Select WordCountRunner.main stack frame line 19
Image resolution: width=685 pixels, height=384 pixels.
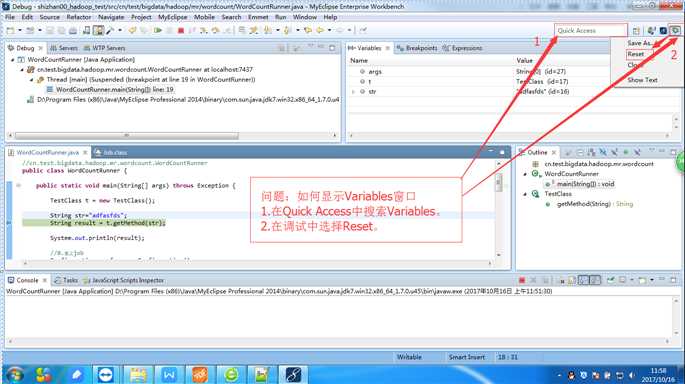coord(110,90)
